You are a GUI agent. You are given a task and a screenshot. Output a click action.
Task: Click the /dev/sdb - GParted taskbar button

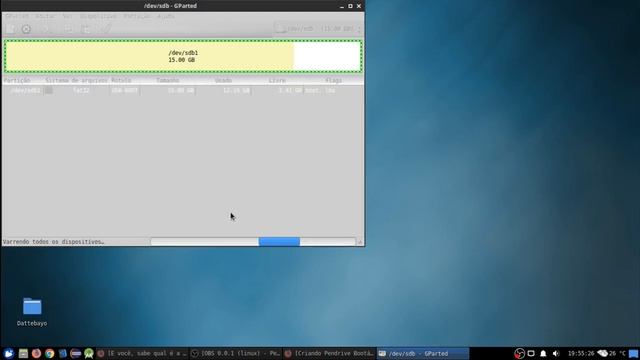(x=422, y=353)
